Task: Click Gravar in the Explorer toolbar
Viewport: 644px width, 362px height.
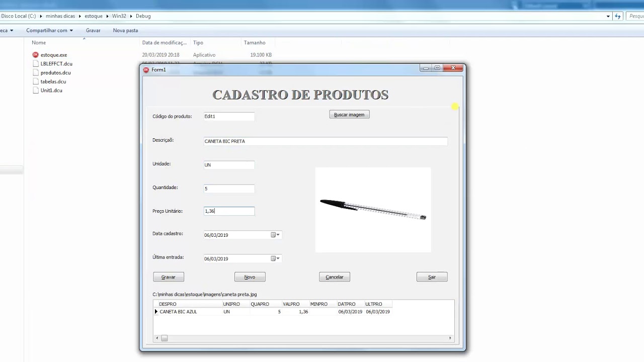Action: pos(93,30)
